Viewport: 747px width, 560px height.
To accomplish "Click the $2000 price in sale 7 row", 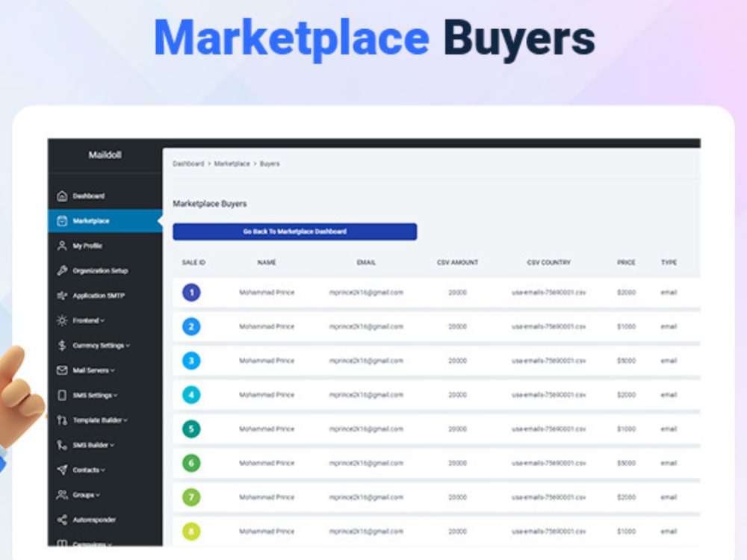I will [x=627, y=497].
